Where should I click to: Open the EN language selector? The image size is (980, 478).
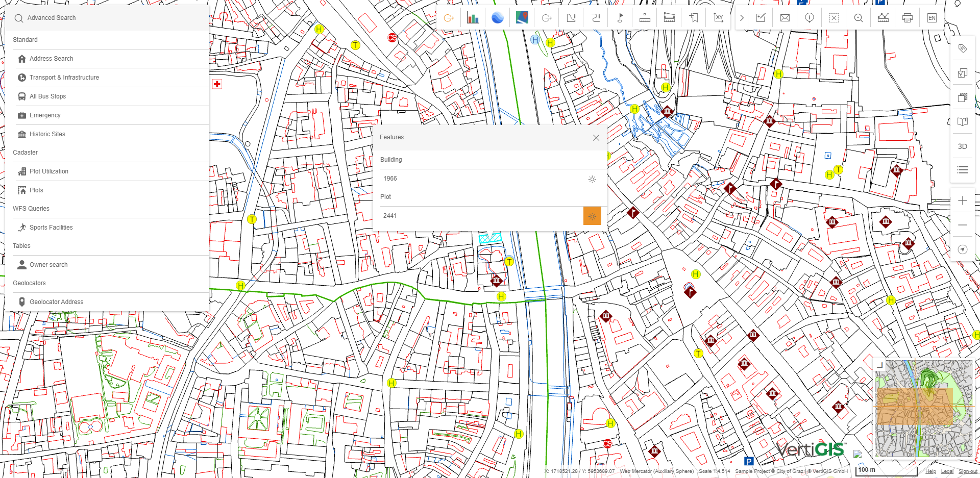(x=932, y=18)
